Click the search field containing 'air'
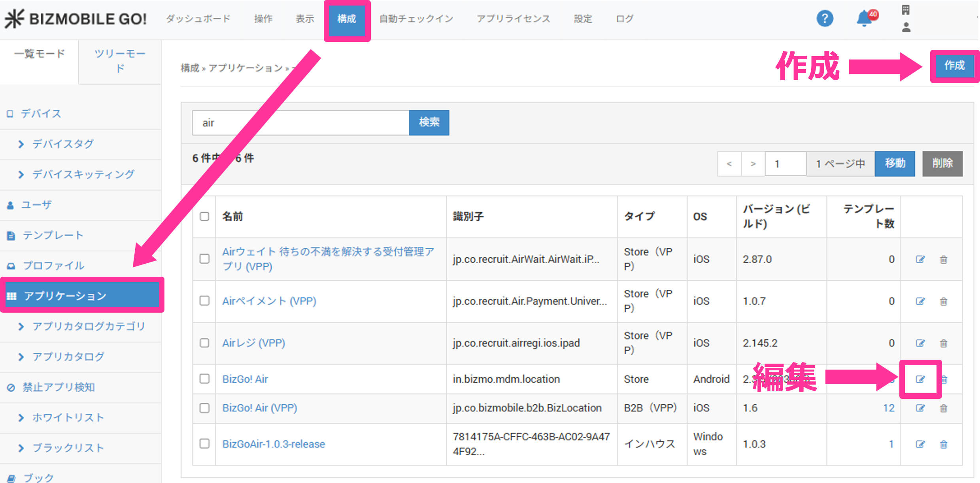 [300, 123]
